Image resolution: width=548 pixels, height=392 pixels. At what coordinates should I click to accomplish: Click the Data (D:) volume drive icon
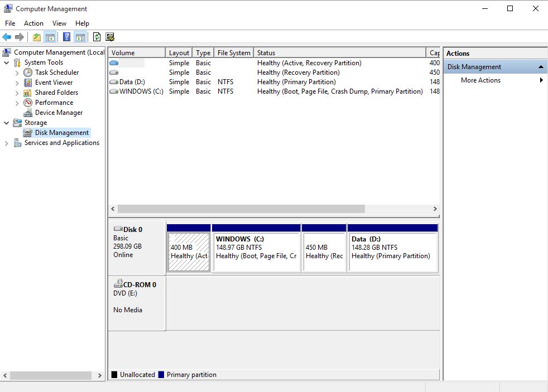(114, 82)
